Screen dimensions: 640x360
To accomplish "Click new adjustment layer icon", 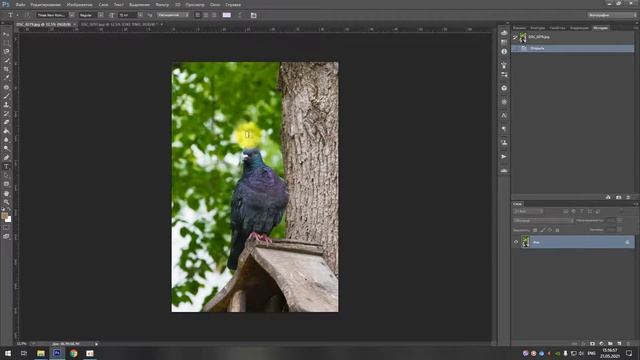I will point(601,344).
